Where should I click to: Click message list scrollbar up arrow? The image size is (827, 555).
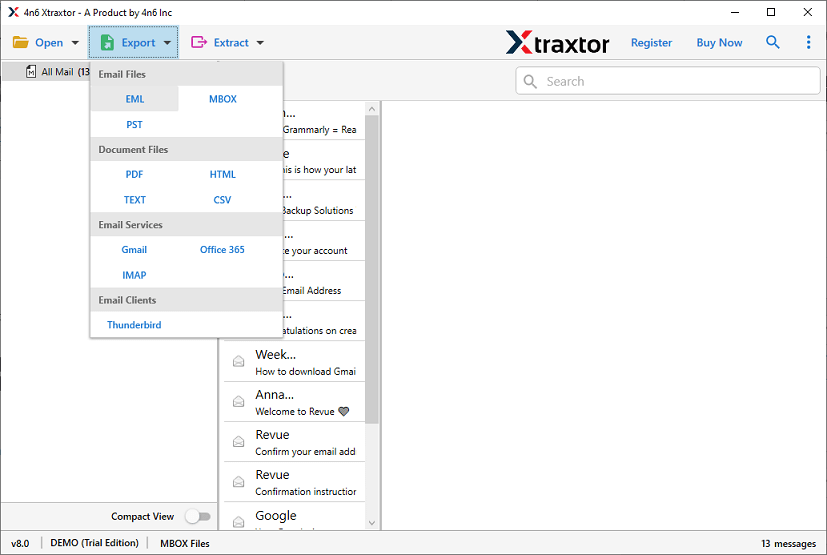tap(372, 109)
